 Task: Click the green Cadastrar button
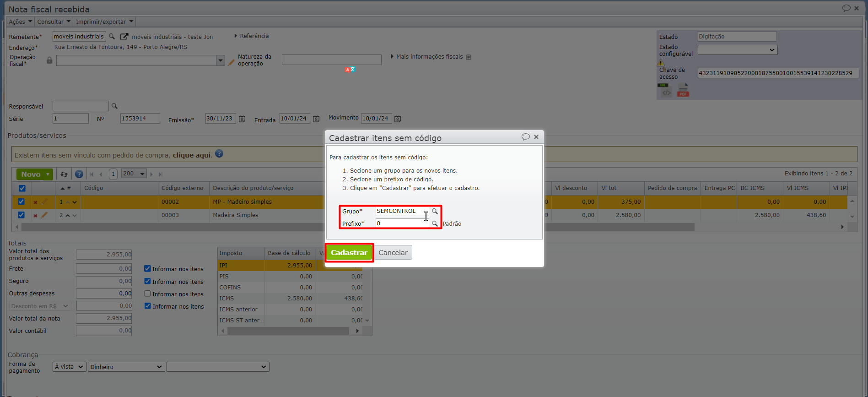tap(349, 252)
